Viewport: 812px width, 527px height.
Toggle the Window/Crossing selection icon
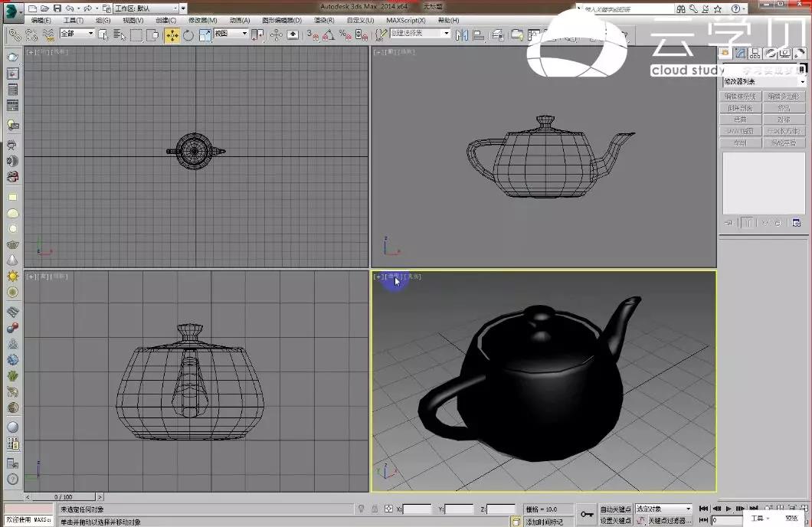(152, 34)
